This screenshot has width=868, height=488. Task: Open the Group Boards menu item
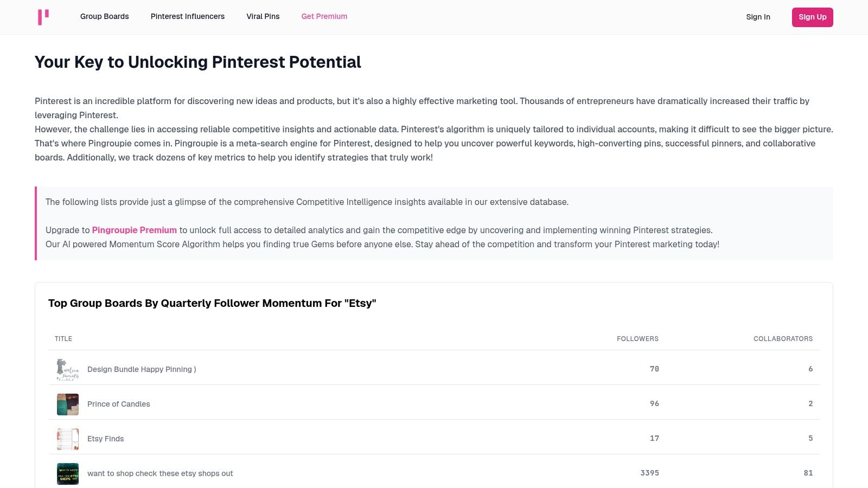click(x=105, y=16)
